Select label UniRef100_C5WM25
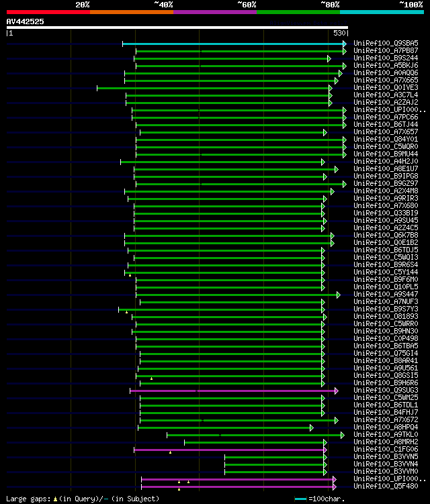This screenshot has width=430, height=504. [386, 398]
